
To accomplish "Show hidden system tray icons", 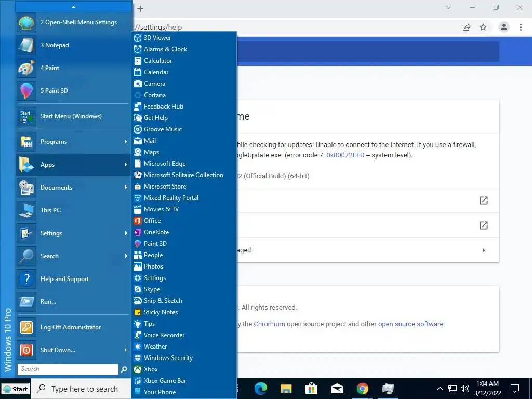I will pyautogui.click(x=440, y=389).
